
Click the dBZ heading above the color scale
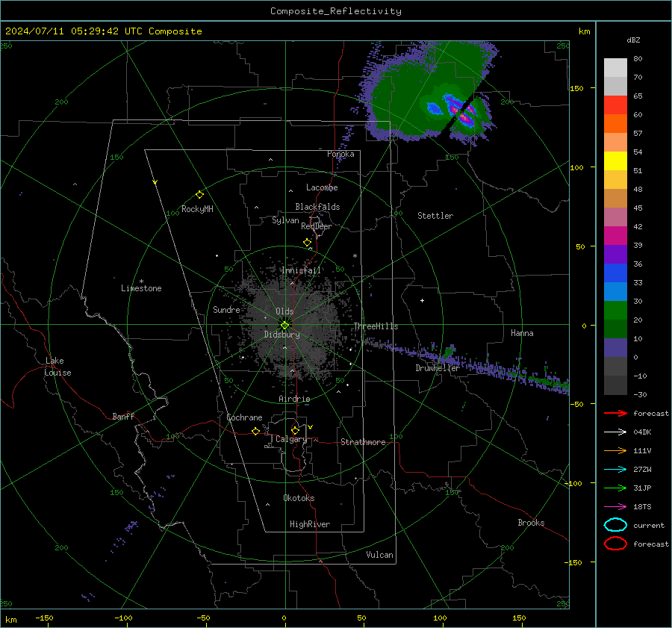(633, 40)
